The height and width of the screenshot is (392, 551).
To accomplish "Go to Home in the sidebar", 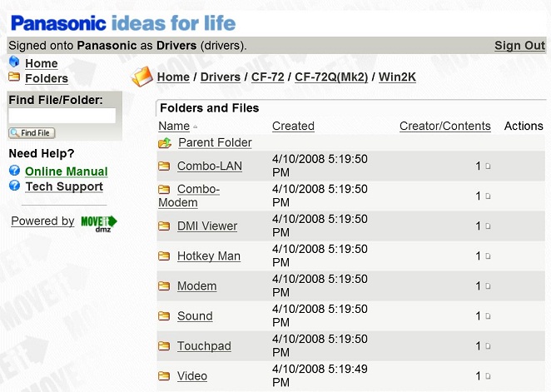I will 42,63.
